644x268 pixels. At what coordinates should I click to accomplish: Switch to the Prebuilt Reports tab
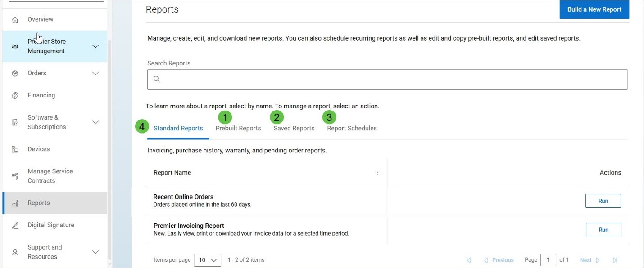tap(238, 128)
